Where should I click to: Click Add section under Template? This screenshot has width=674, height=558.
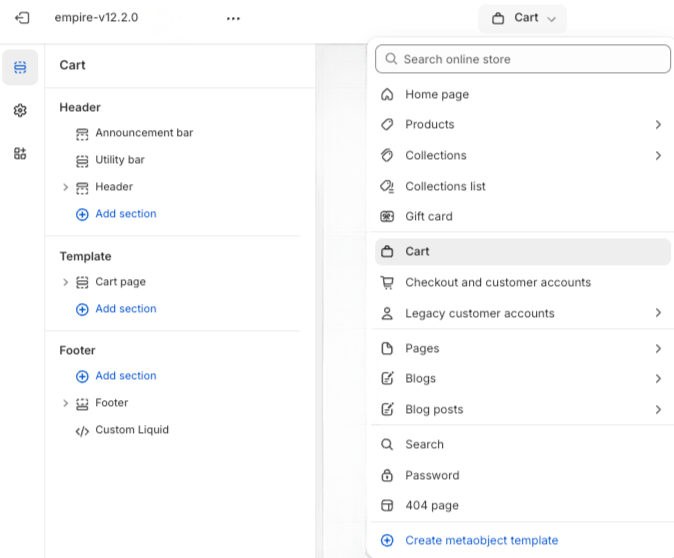point(126,309)
